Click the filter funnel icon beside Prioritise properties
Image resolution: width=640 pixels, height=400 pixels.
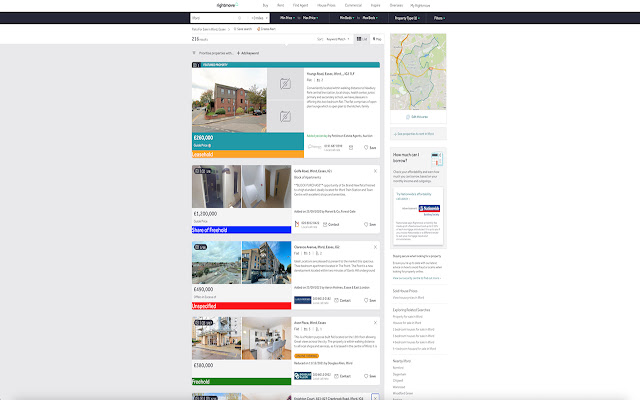tap(194, 53)
